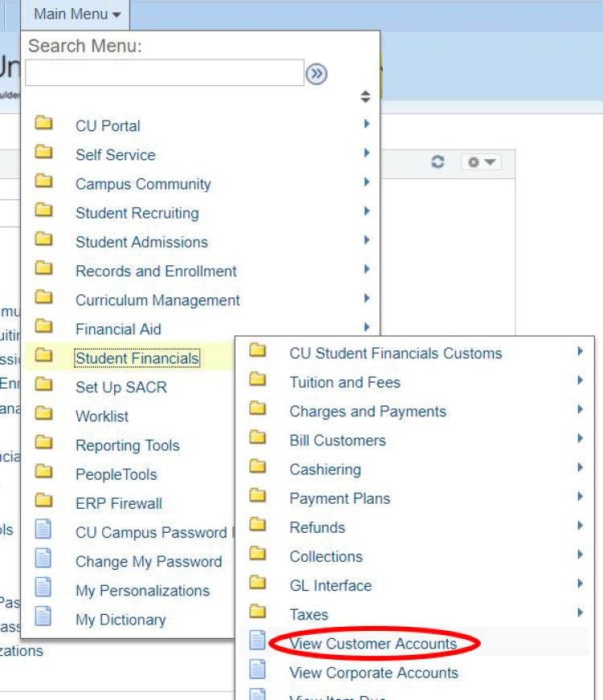Click the refresh icon on the pagelet
The width and height of the screenshot is (603, 700).
pyautogui.click(x=437, y=162)
